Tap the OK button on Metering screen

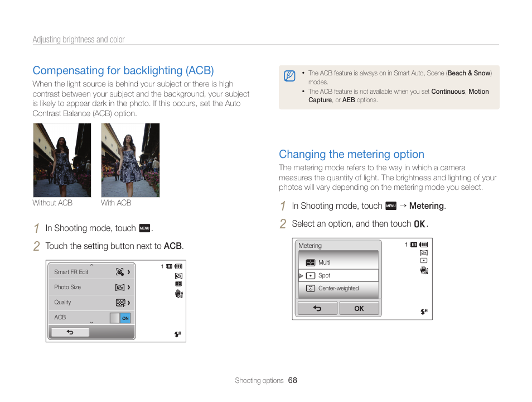click(x=359, y=309)
